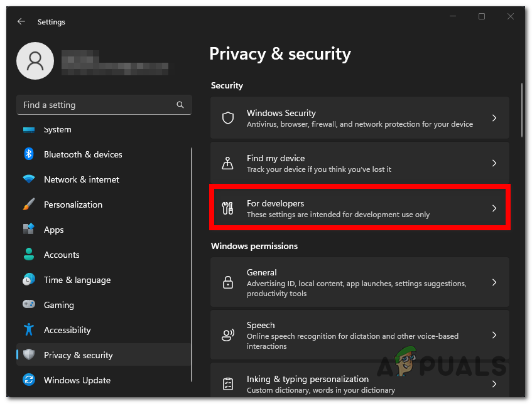
Task: Open For developers via its chevron
Action: 494,208
